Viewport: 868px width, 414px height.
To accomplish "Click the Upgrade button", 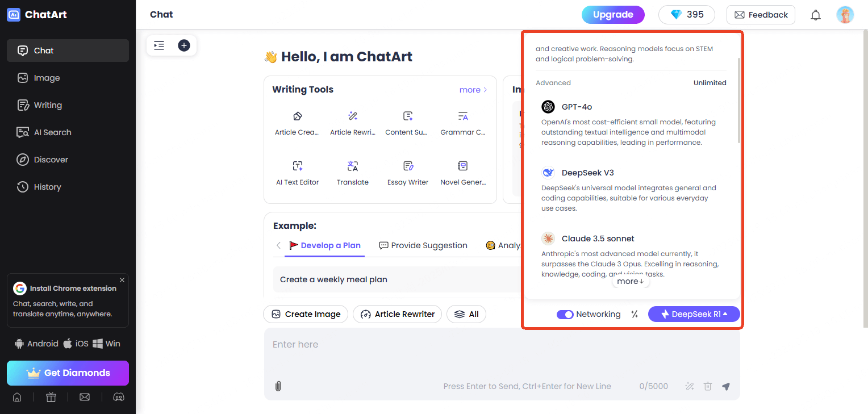I will tap(613, 15).
